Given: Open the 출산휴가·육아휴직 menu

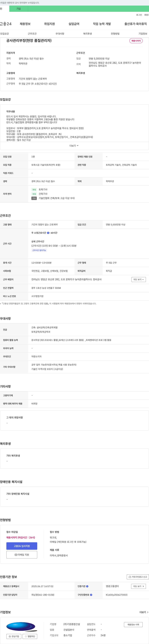Looking at the screenshot, I should 135,24.
